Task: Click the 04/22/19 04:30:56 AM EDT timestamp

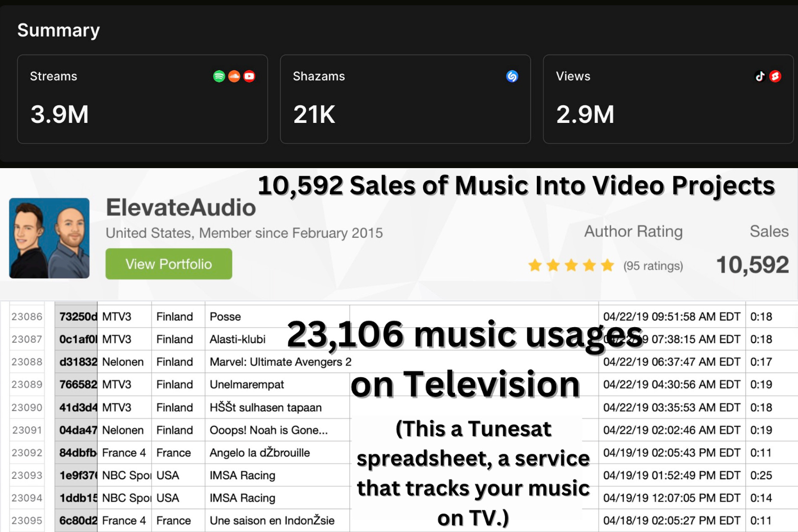Action: click(672, 384)
